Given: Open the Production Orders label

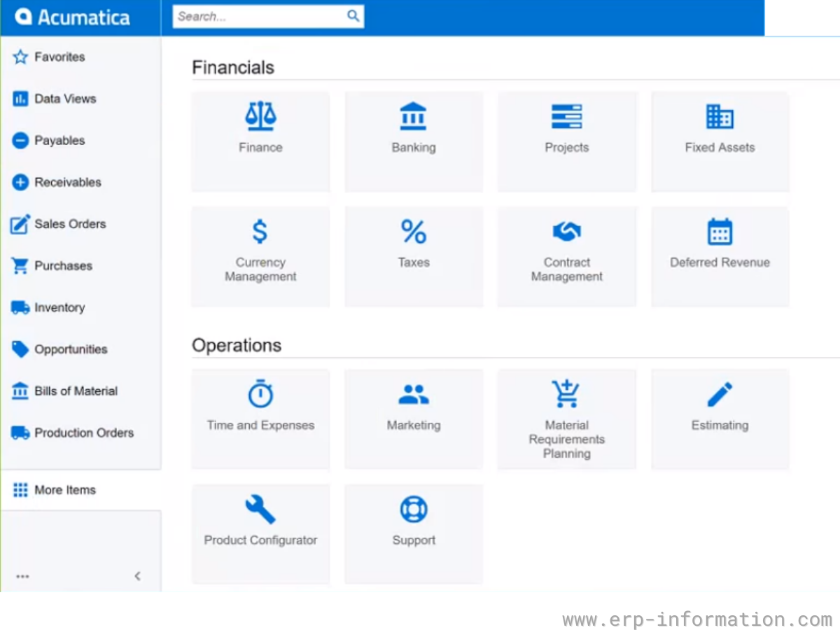Looking at the screenshot, I should [x=84, y=433].
